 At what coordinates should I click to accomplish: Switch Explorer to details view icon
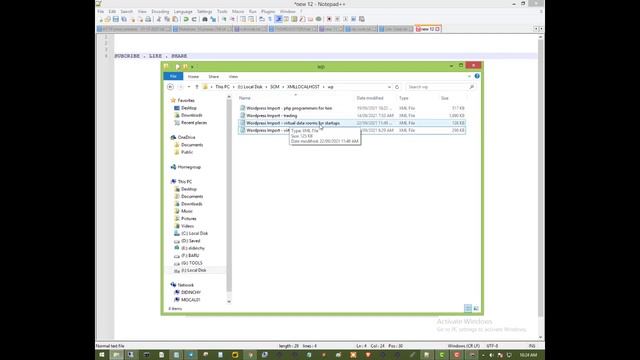pos(468,309)
